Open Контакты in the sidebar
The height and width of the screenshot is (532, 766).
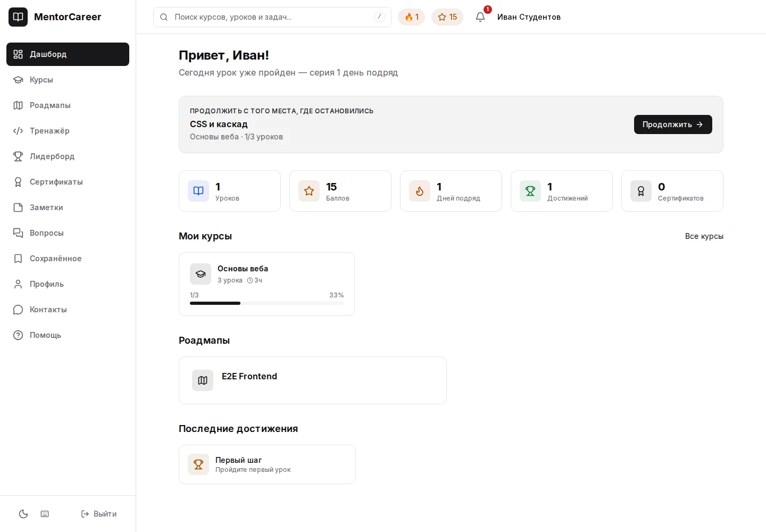pos(68,310)
